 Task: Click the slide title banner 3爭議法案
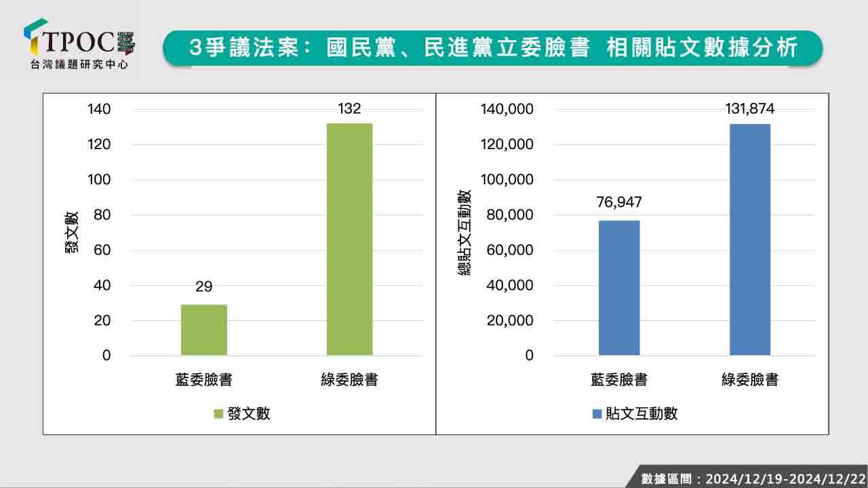coord(493,48)
